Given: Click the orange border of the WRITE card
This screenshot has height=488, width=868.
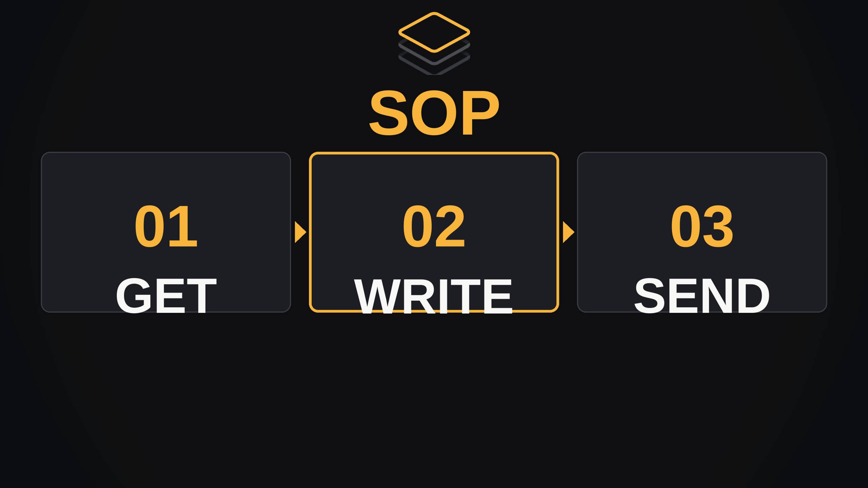Looking at the screenshot, I should point(434,153).
